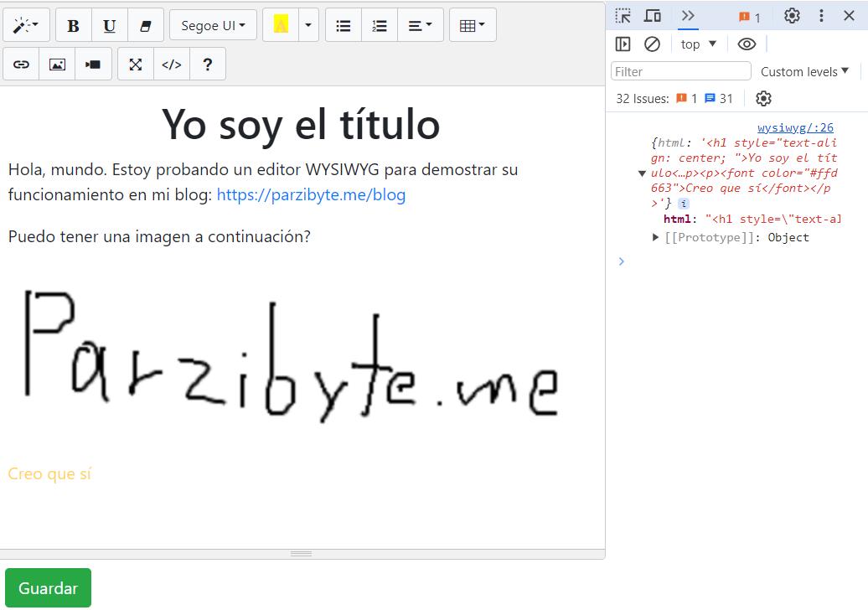Show the console sidebar
The width and height of the screenshot is (868, 610).
[x=623, y=44]
